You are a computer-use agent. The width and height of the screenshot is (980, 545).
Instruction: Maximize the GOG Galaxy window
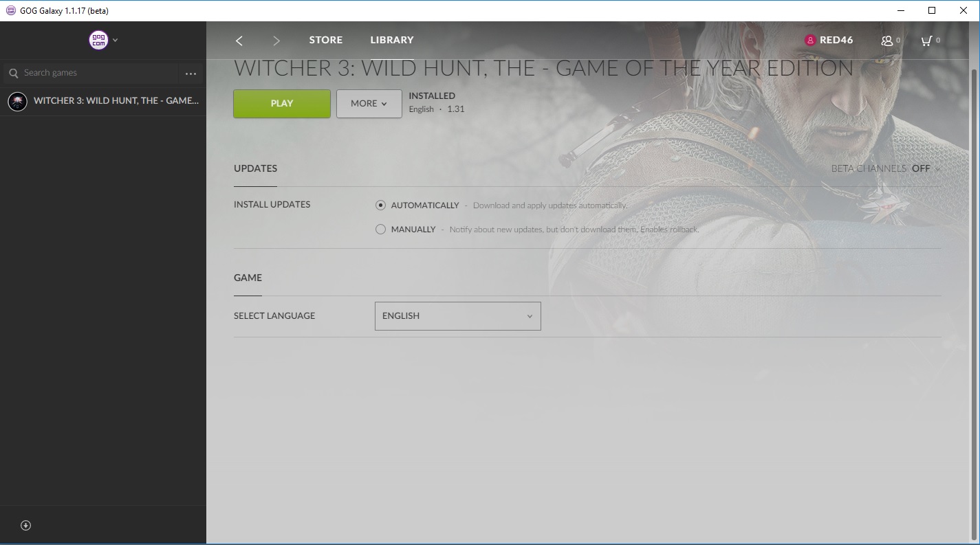(932, 10)
